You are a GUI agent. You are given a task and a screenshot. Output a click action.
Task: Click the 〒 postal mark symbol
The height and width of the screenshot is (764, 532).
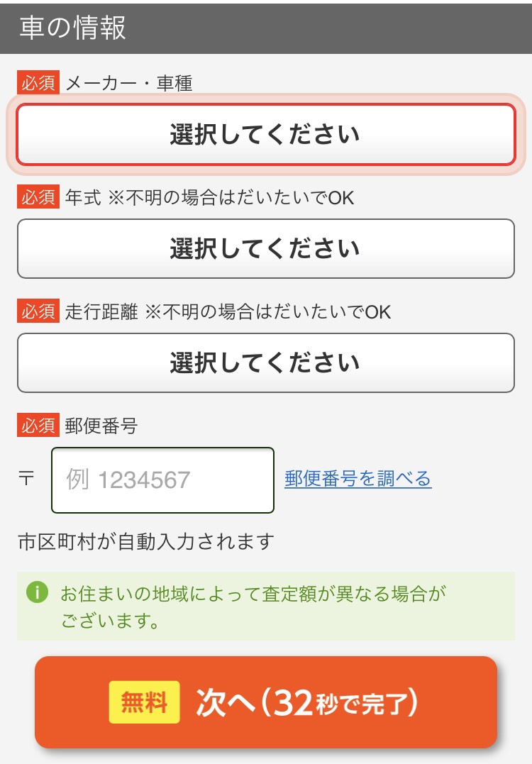tap(26, 478)
